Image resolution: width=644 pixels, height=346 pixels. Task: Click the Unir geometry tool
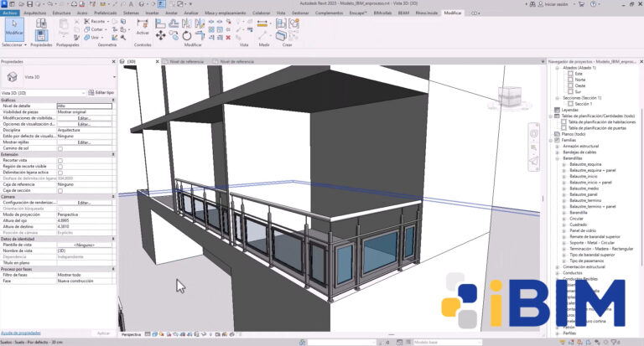pyautogui.click(x=94, y=37)
